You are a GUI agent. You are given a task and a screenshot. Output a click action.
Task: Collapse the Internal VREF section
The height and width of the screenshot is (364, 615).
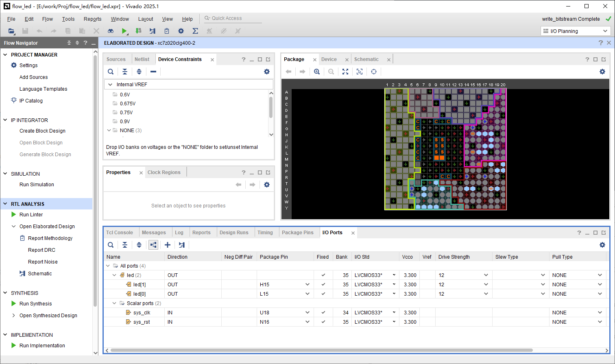(x=110, y=85)
